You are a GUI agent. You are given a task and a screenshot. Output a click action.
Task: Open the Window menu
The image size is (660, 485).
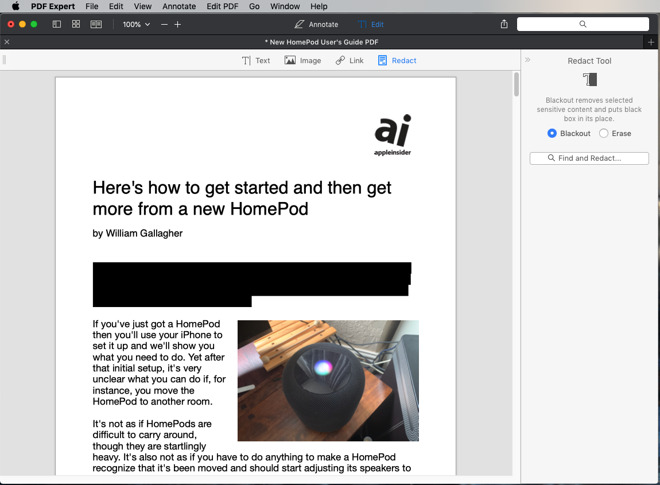pos(285,6)
